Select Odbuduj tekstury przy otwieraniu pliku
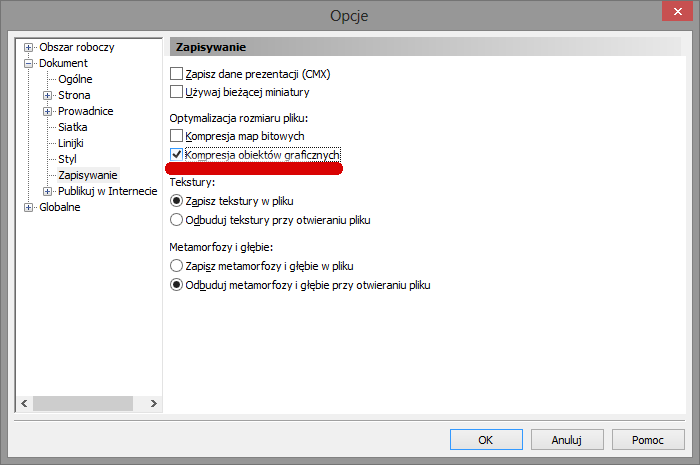700x465 pixels. tap(177, 220)
